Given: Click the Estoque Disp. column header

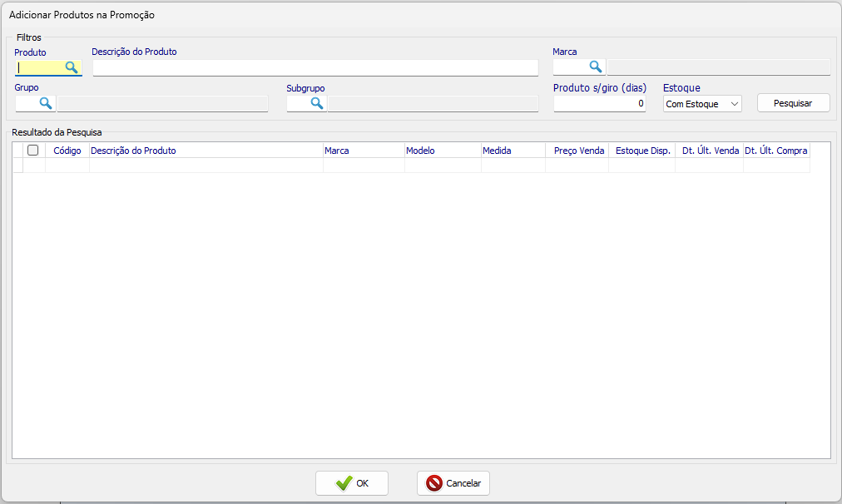Looking at the screenshot, I should click(x=642, y=151).
